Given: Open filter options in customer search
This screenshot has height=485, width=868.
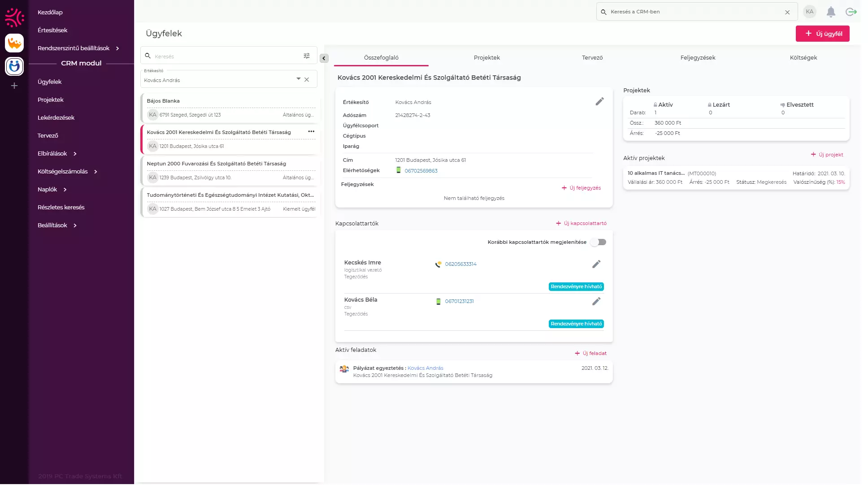Looking at the screenshot, I should coord(307,56).
